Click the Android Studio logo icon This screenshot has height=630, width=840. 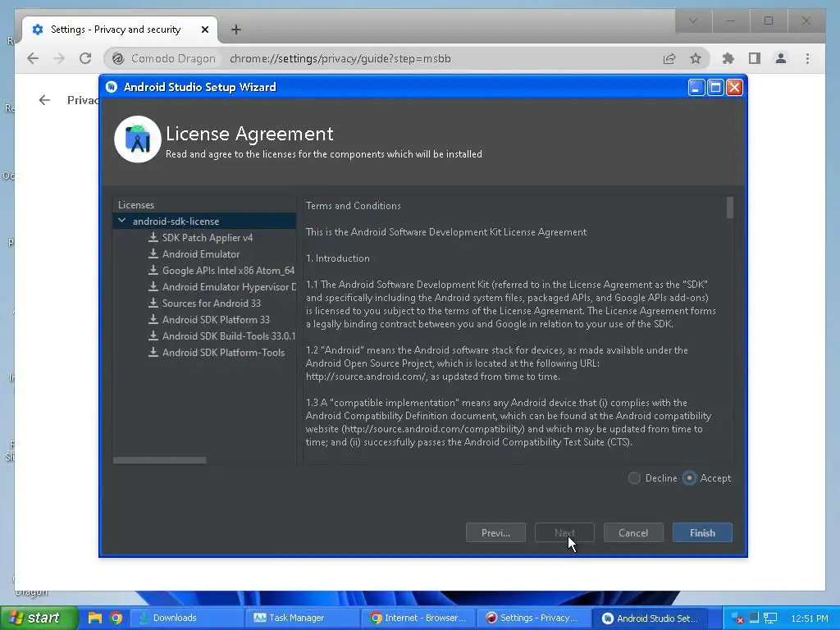pyautogui.click(x=138, y=139)
